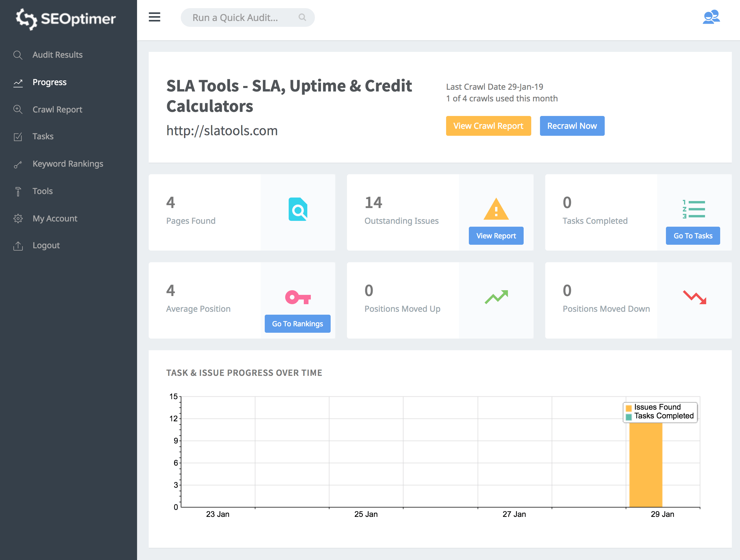Click Logout sidebar menu item
Viewport: 740px width, 560px height.
(x=46, y=245)
